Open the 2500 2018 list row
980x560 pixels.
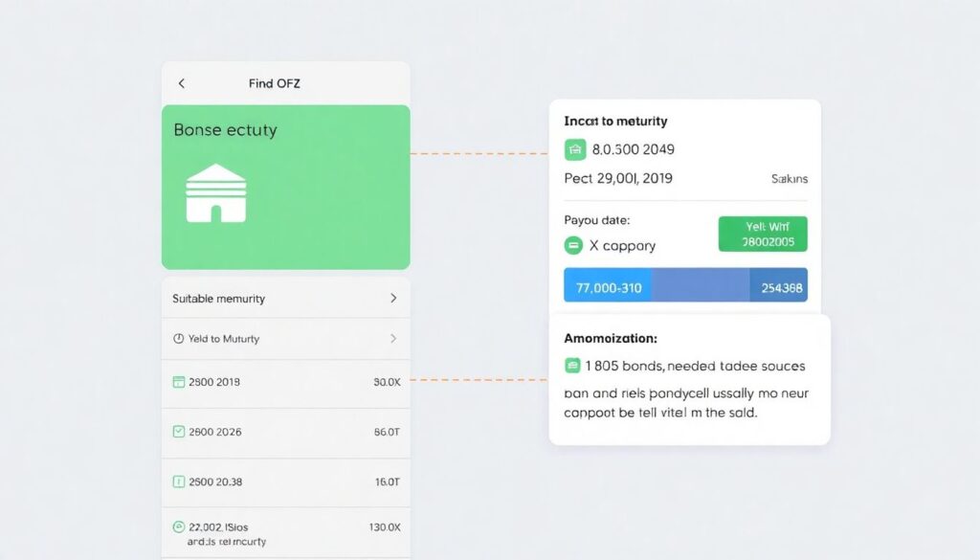[x=285, y=382]
